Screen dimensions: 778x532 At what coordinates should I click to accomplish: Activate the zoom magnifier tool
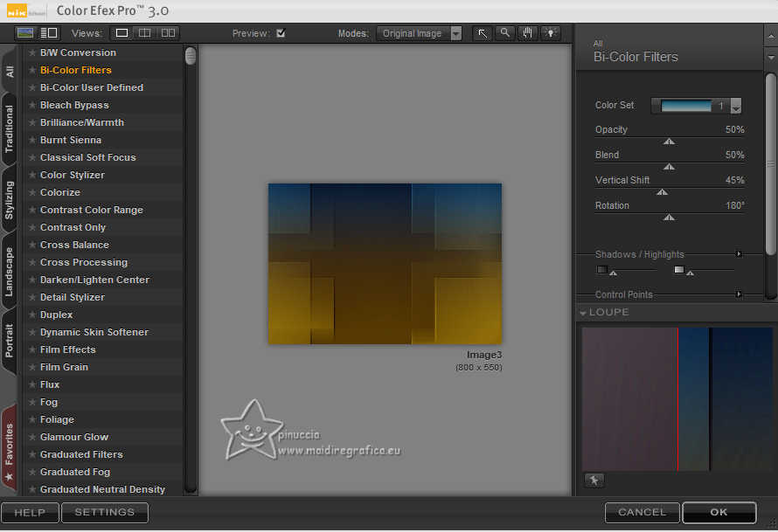point(504,33)
